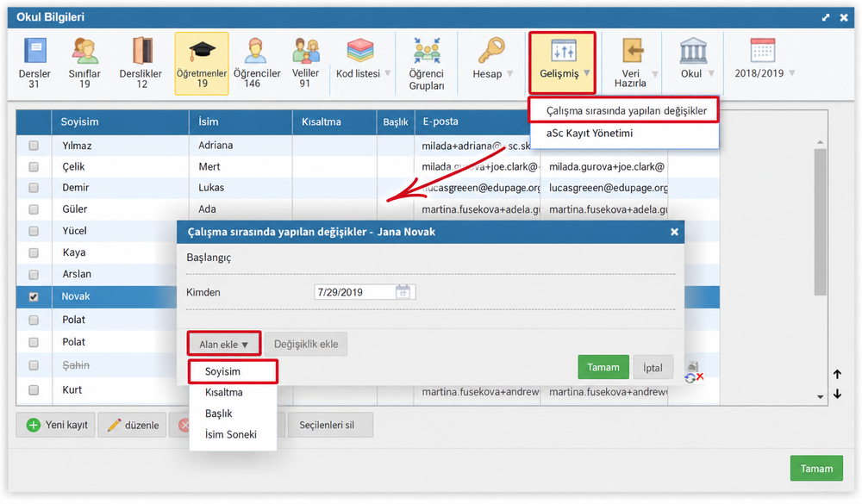Open the Derslikler classrooms door icon
The height and width of the screenshot is (504, 862).
click(x=142, y=51)
